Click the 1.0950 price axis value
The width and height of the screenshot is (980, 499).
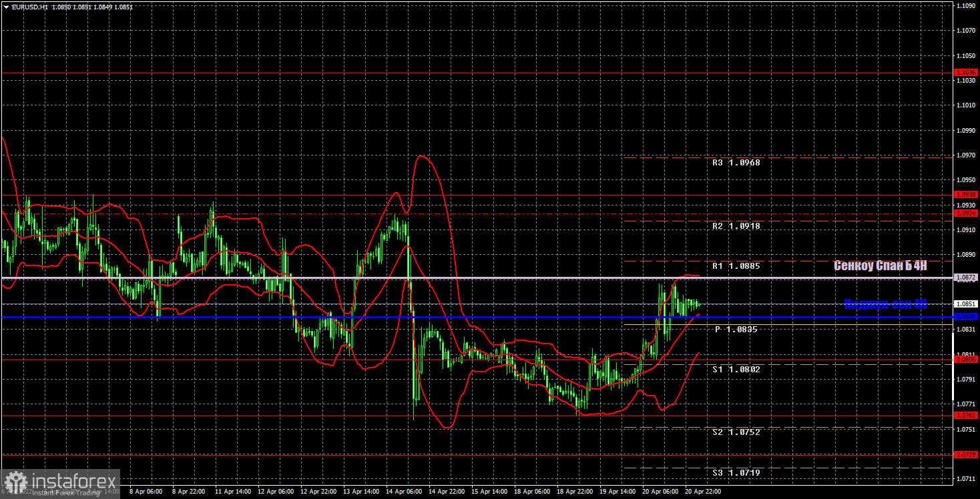tap(966, 180)
